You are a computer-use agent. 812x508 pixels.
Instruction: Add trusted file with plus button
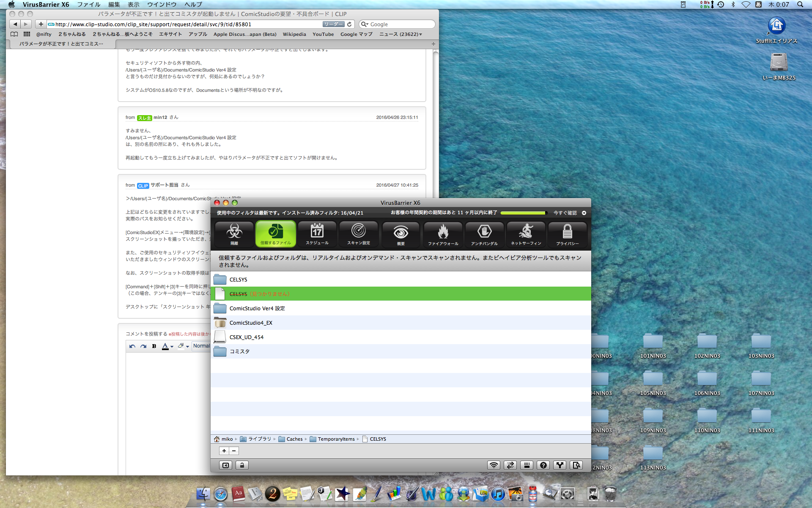tap(224, 451)
